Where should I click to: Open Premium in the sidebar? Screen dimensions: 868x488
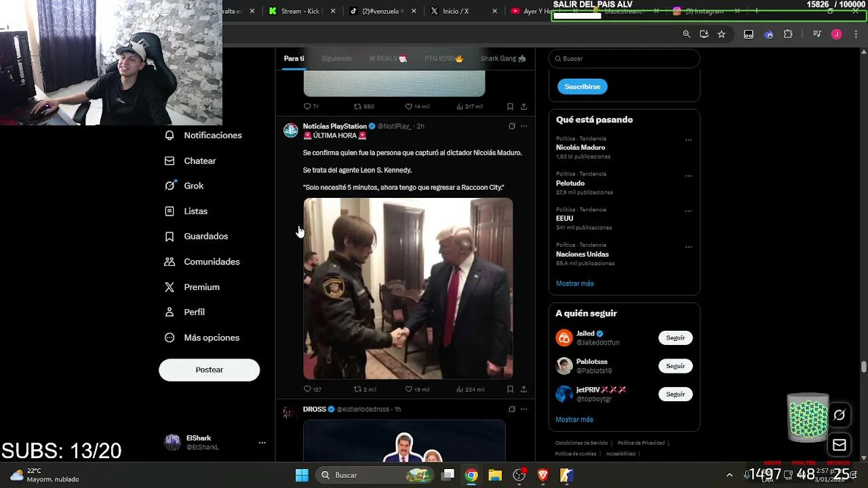click(193, 287)
